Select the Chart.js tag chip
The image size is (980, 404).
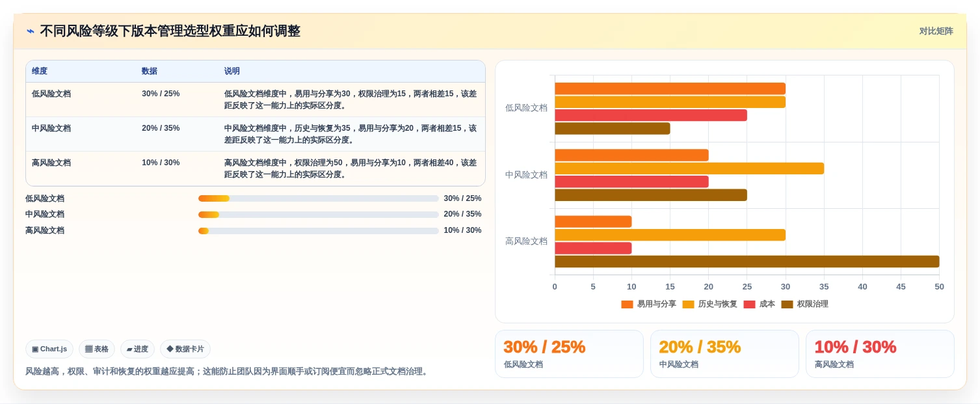(49, 349)
